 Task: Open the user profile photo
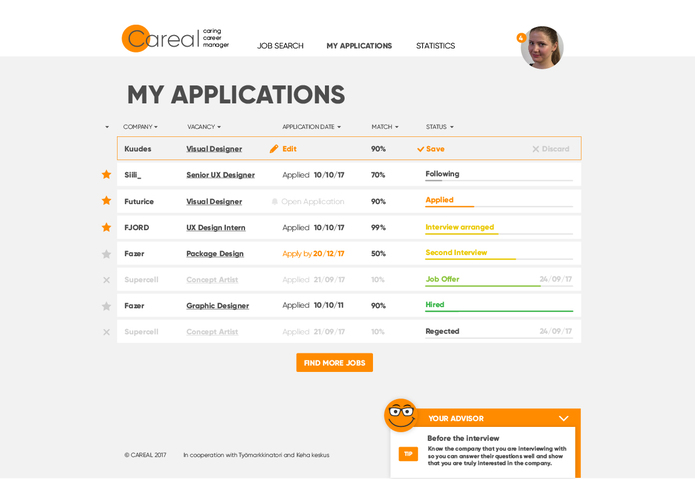tap(542, 47)
